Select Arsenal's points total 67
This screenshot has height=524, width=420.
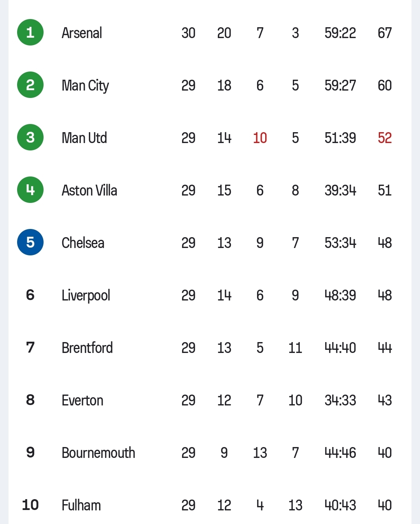[x=385, y=33]
